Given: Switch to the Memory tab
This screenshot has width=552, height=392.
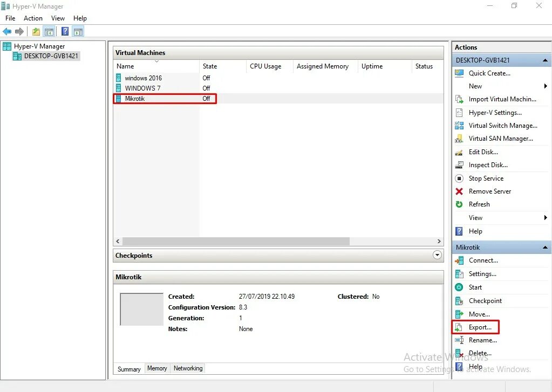Looking at the screenshot, I should click(x=157, y=368).
